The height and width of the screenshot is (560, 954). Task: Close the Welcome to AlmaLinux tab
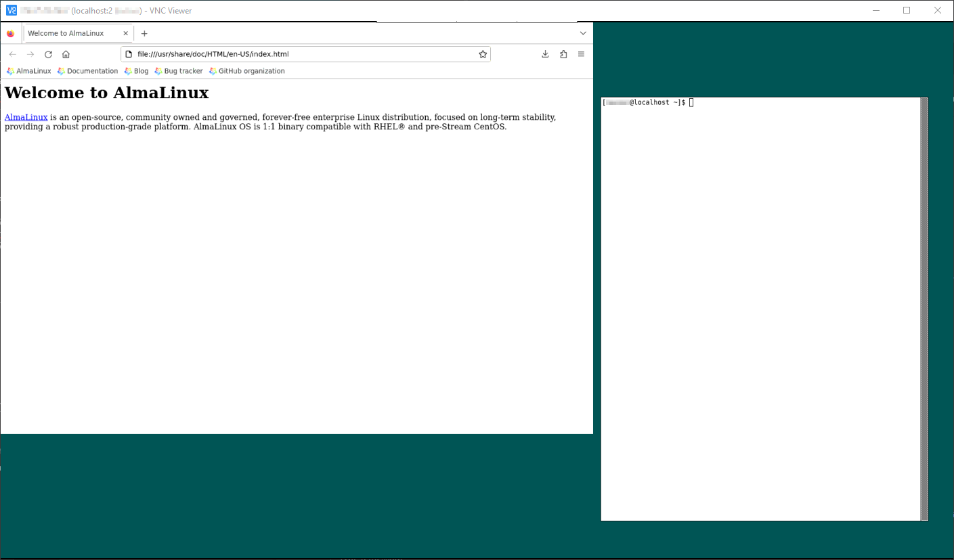125,33
